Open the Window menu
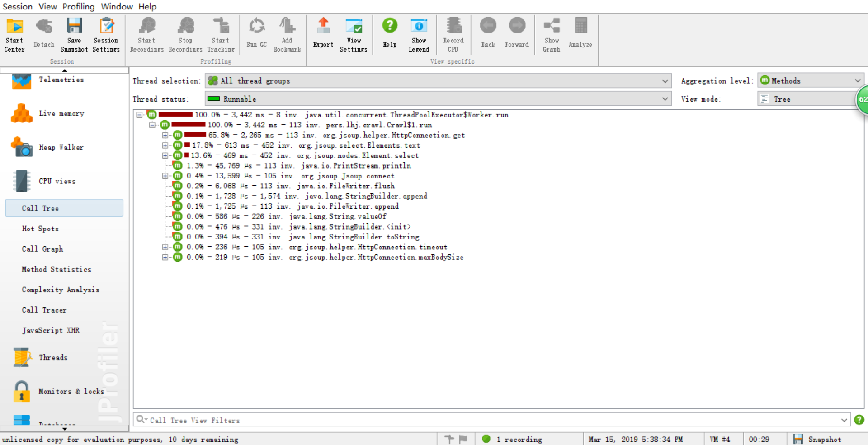 coord(117,7)
